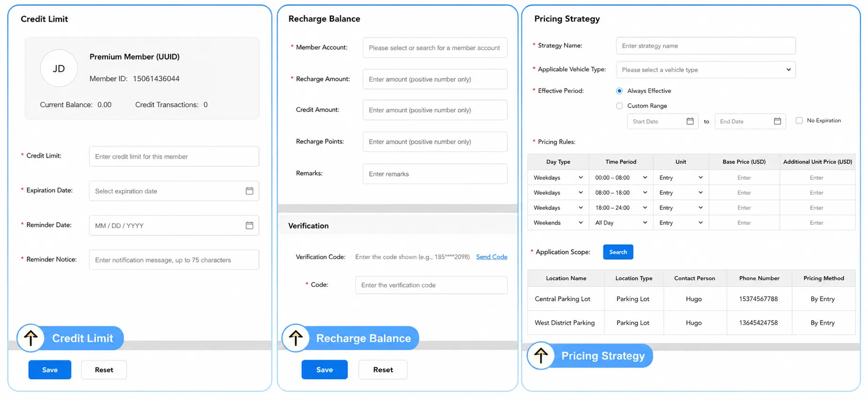Reset the Credit Limit form
Image resolution: width=868 pixels, height=400 pixels.
click(104, 370)
